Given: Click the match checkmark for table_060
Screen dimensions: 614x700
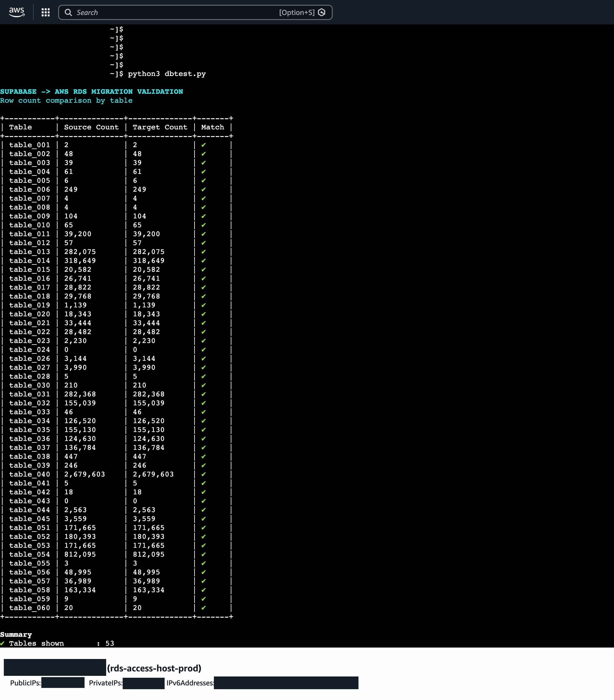Looking at the screenshot, I should [203, 608].
